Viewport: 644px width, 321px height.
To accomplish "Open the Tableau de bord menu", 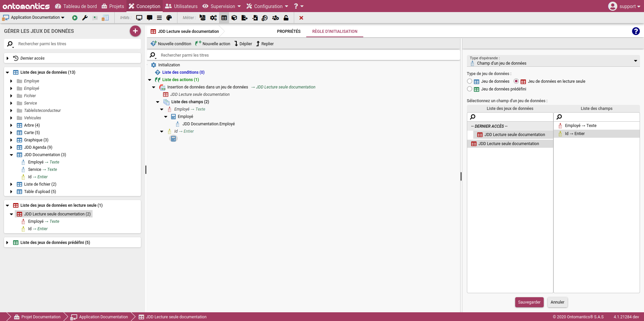I will (x=76, y=6).
